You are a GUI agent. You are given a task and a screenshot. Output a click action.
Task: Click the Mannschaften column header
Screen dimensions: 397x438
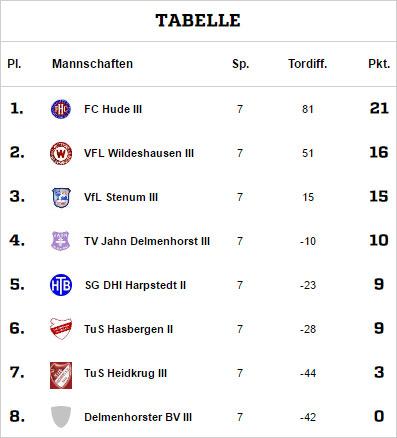pyautogui.click(x=92, y=64)
